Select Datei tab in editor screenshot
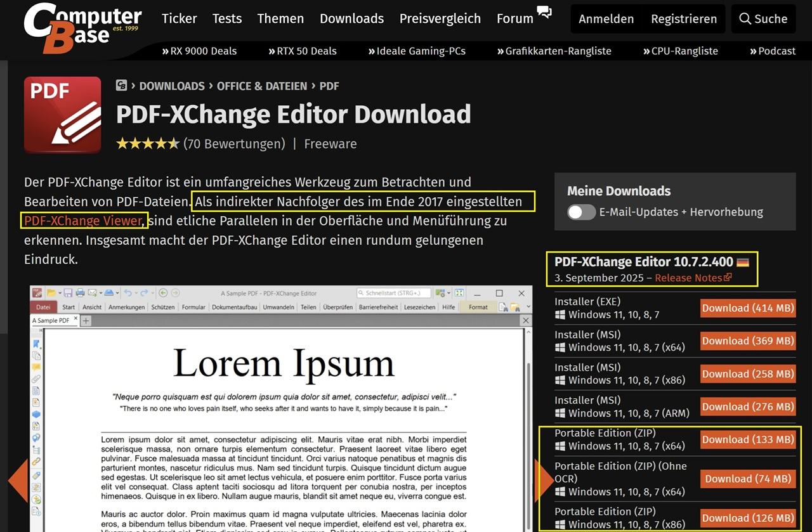The height and width of the screenshot is (532, 812). point(43,307)
